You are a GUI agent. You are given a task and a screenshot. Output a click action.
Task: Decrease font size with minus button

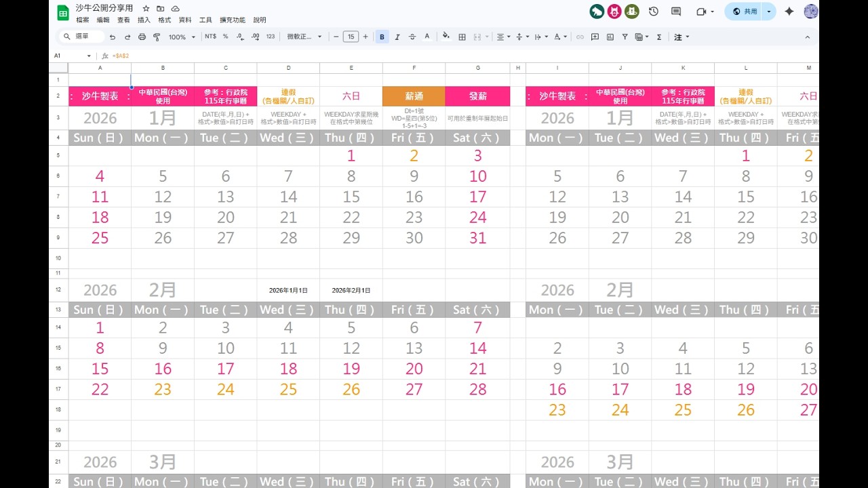[336, 37]
